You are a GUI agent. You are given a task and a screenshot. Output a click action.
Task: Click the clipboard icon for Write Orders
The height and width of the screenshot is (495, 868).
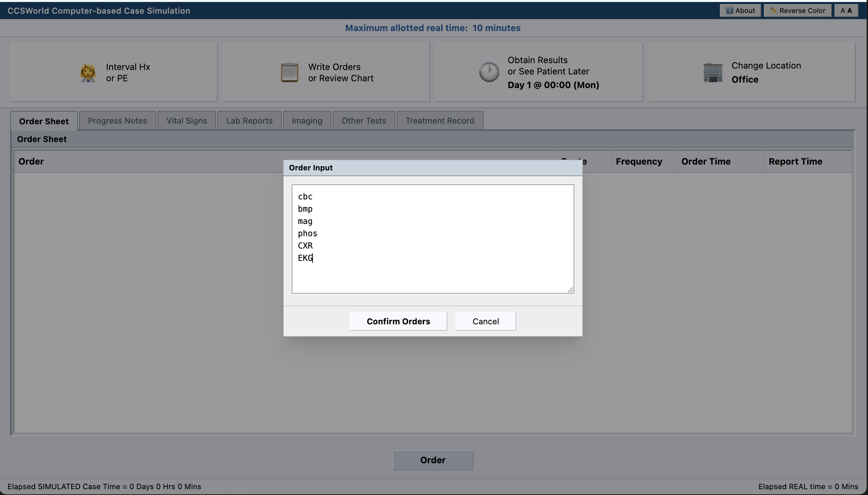pyautogui.click(x=289, y=72)
